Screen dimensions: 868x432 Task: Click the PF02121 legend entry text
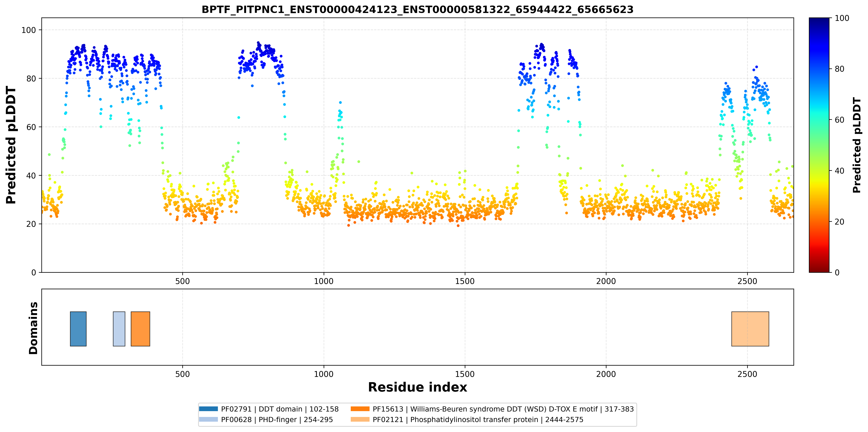[x=478, y=420]
